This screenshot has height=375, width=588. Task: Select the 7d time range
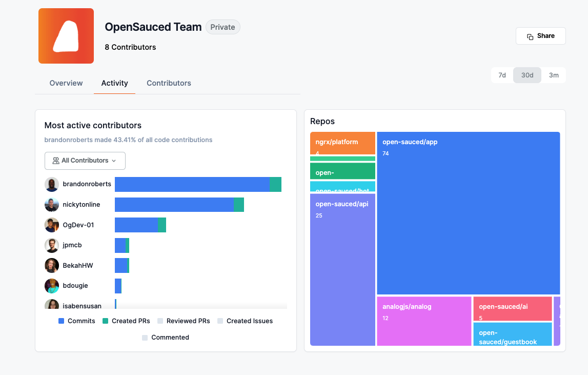502,75
